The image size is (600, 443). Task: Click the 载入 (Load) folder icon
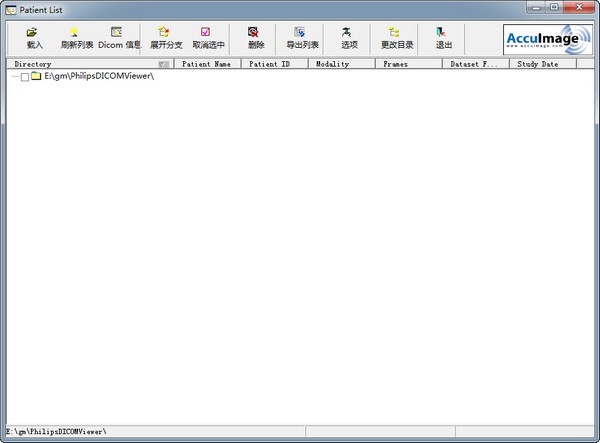(x=32, y=32)
